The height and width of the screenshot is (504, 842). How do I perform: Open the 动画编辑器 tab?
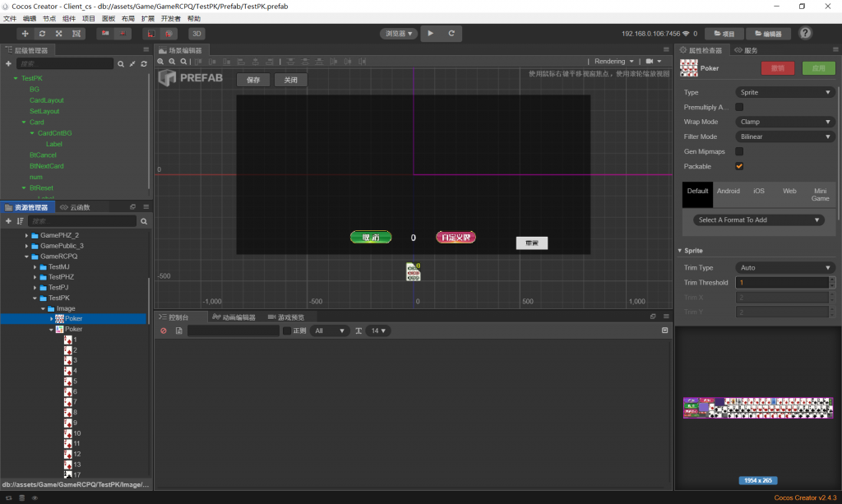(x=234, y=317)
